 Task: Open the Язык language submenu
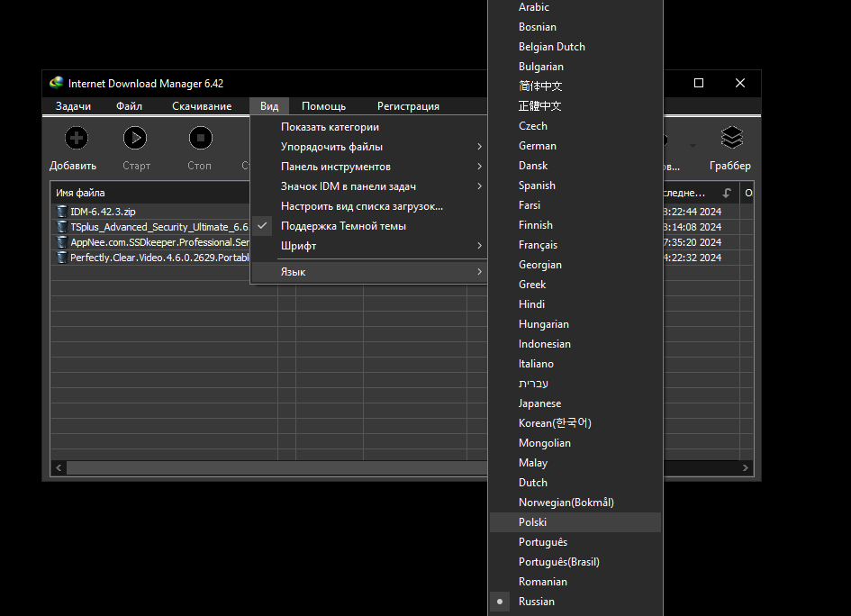[x=369, y=272]
